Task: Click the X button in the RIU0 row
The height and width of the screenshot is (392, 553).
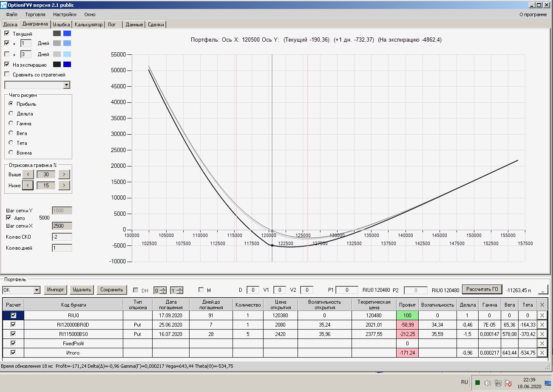Action: [542, 316]
